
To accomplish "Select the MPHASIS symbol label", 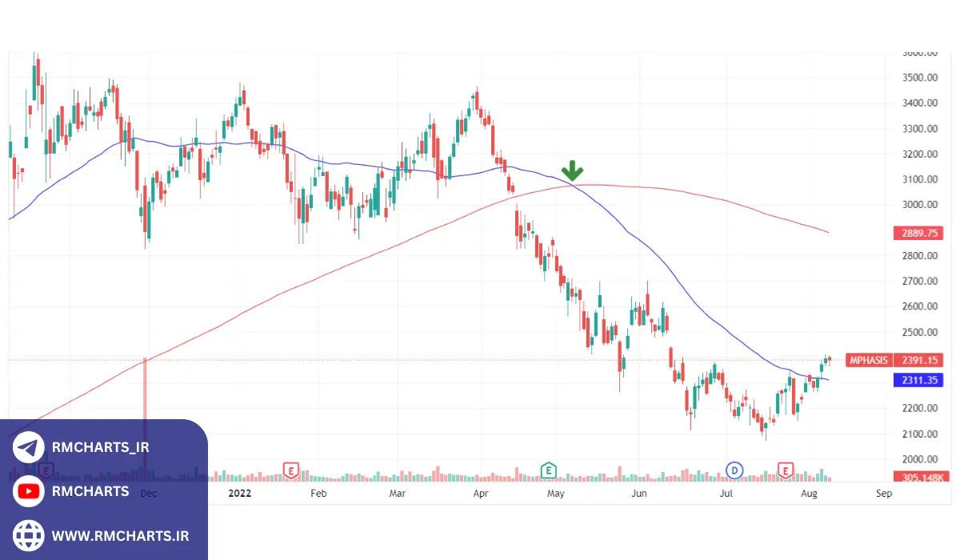I will click(869, 360).
